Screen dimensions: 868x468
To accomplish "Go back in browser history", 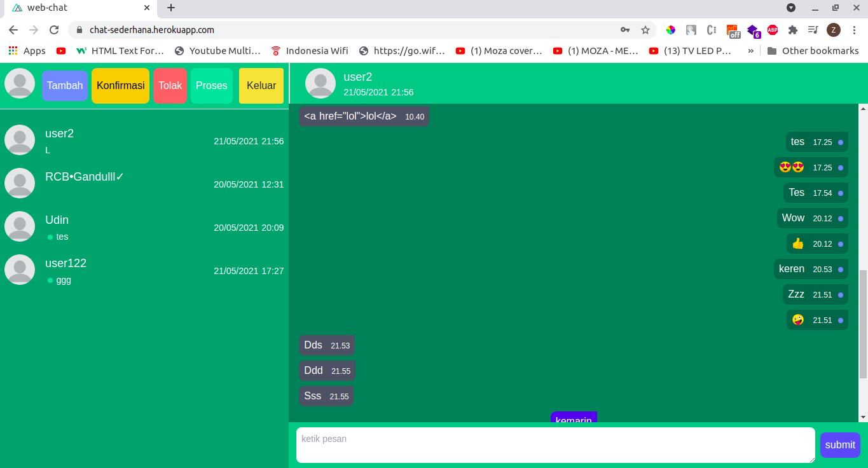I will (13, 30).
